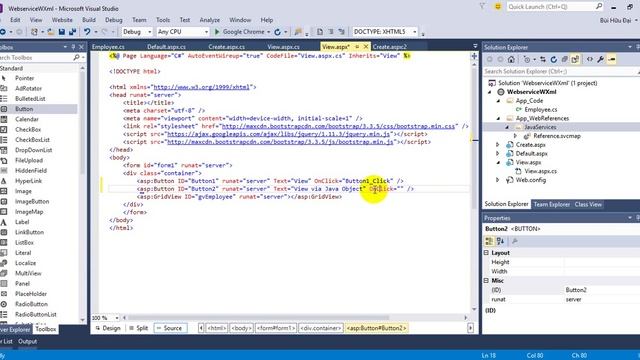Switch to Design view
Image resolution: width=640 pixels, height=360 pixels.
pyautogui.click(x=108, y=328)
